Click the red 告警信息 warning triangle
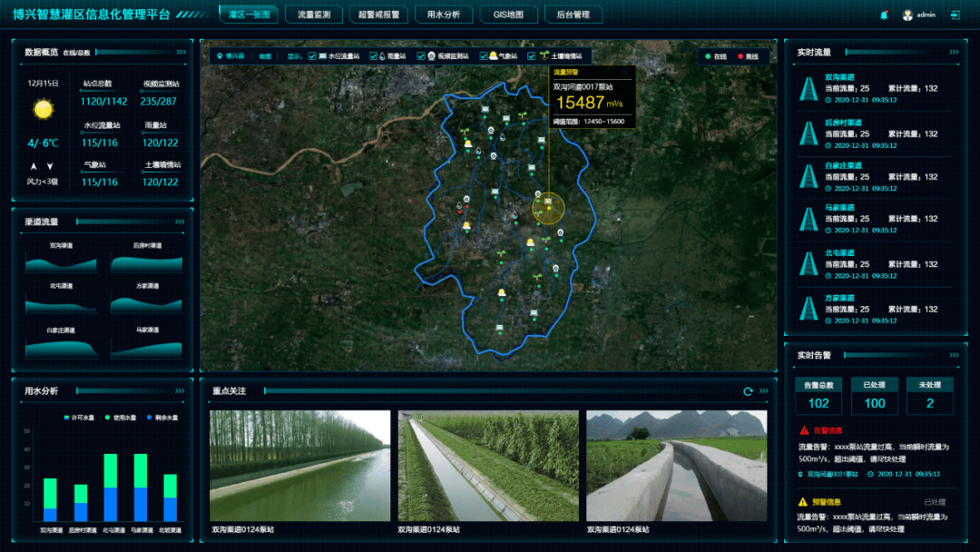The width and height of the screenshot is (980, 552). pyautogui.click(x=804, y=430)
